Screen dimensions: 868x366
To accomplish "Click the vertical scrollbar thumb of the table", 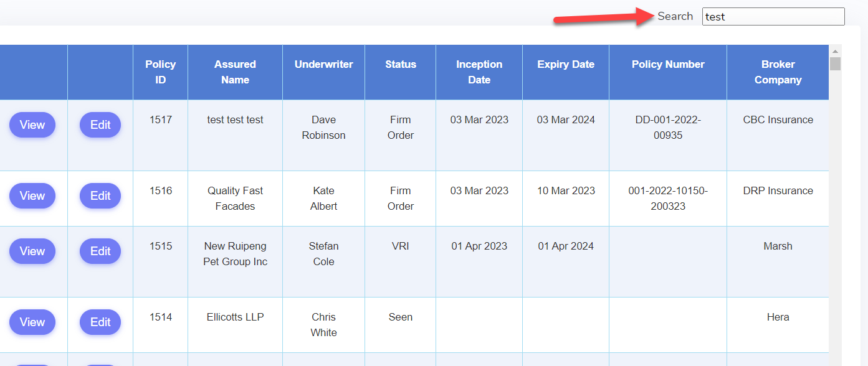I will pyautogui.click(x=836, y=63).
